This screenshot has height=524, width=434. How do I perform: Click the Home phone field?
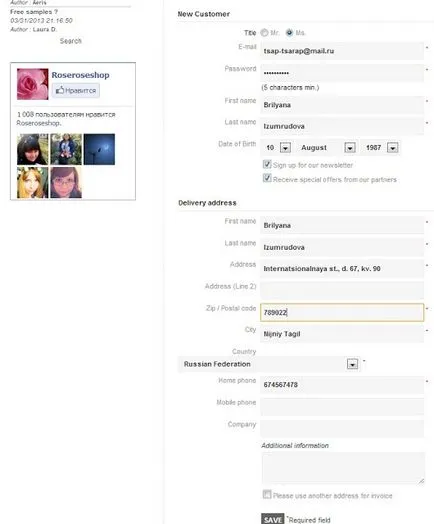342,384
